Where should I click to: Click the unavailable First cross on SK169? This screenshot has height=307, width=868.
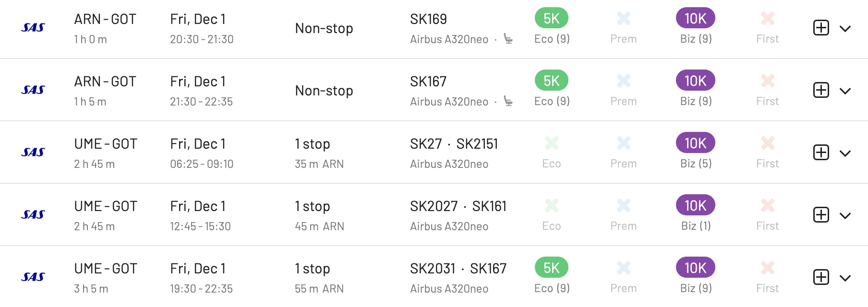tap(768, 18)
